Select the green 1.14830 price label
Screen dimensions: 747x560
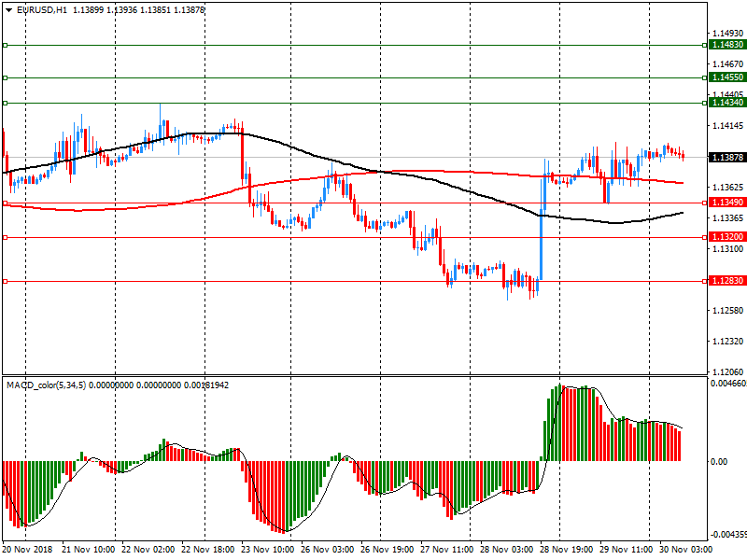[x=726, y=45]
